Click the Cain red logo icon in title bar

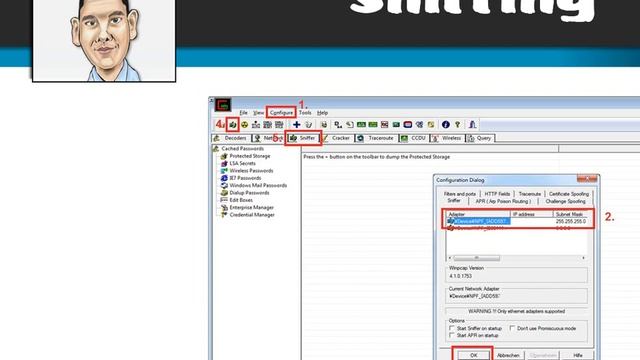(x=223, y=105)
